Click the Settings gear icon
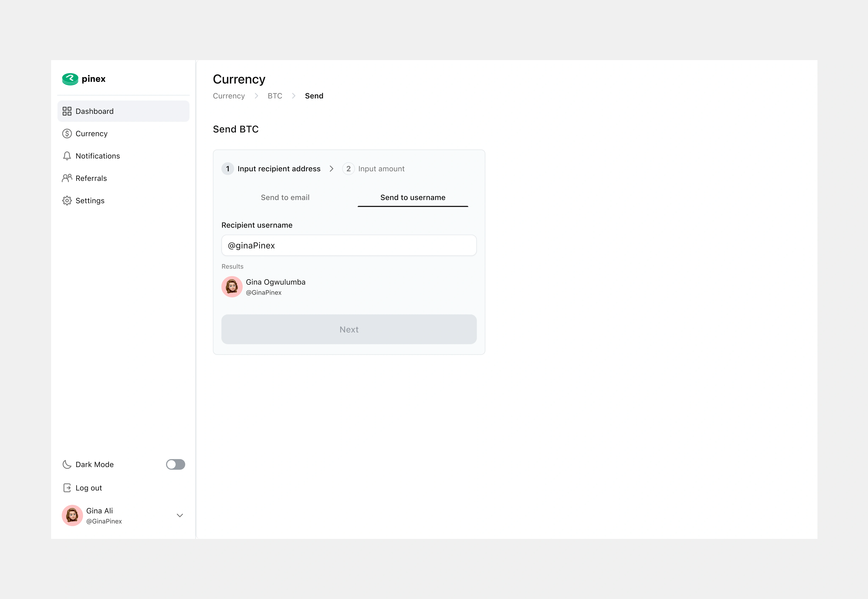Image resolution: width=868 pixels, height=599 pixels. click(67, 200)
